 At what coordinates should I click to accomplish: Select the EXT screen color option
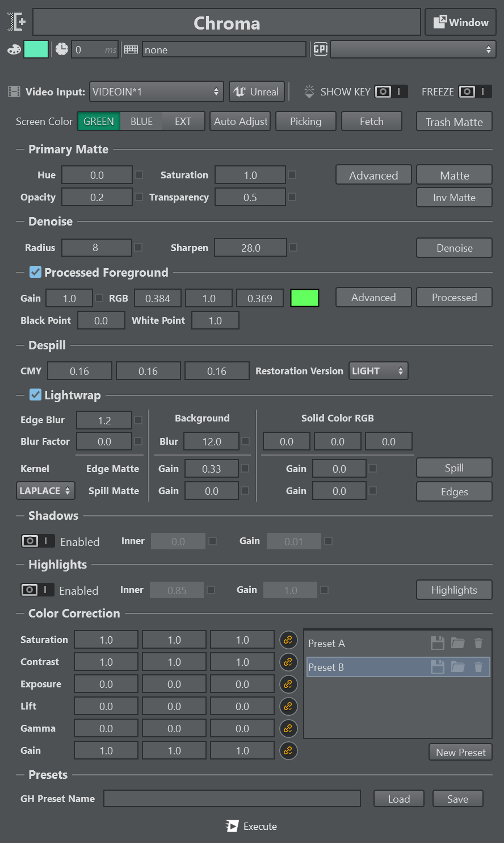(x=183, y=121)
